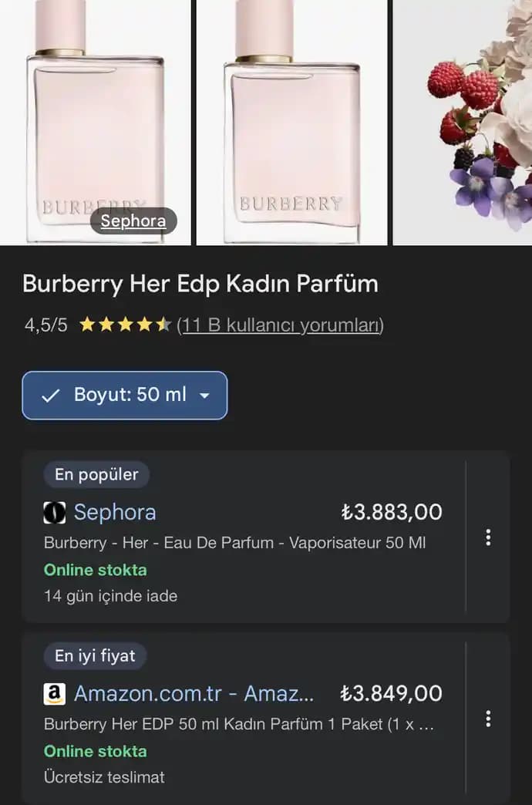Click the checkmark in the size chip

50,396
